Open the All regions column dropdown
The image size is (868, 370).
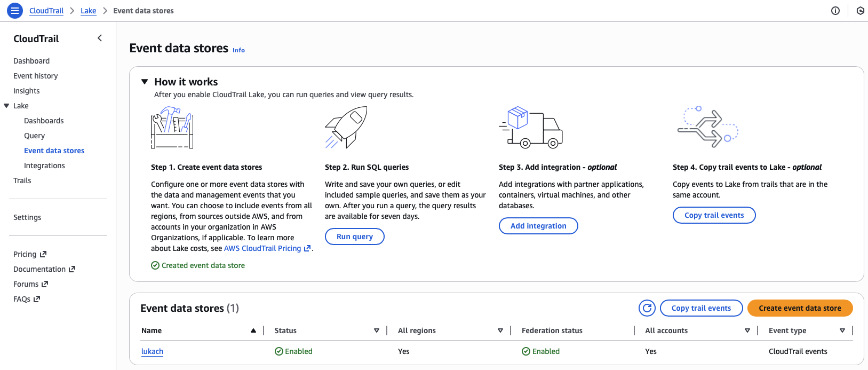500,330
